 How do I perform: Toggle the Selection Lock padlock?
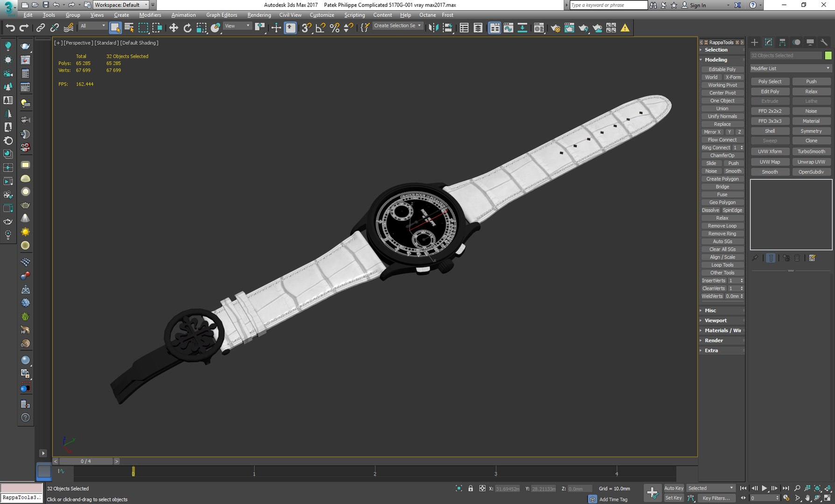pos(471,489)
